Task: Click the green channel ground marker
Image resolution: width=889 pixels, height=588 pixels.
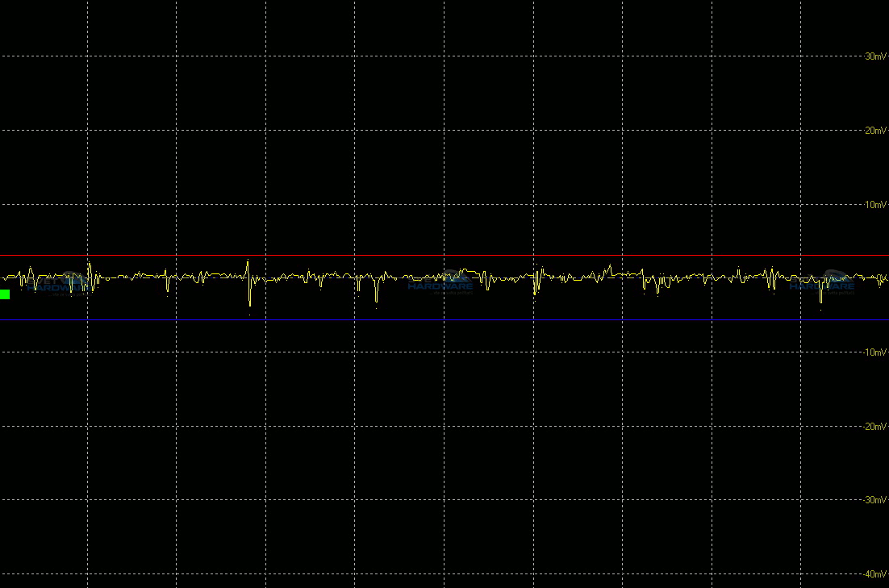Action: 5,294
